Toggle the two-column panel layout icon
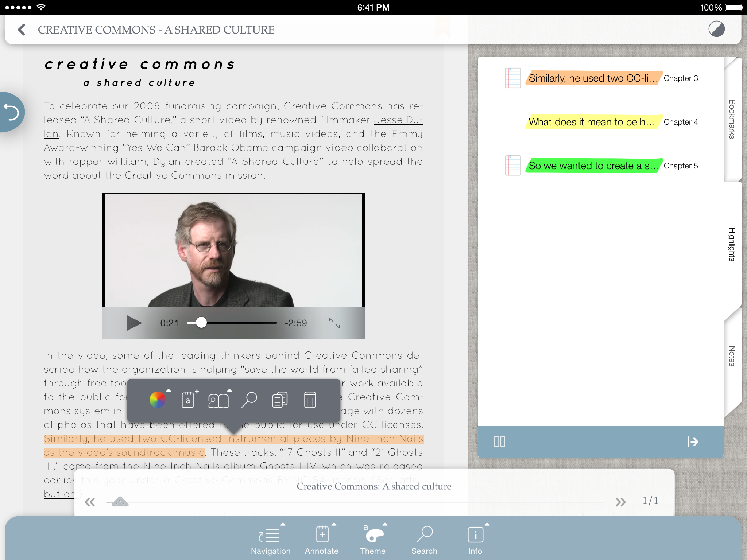 click(x=500, y=442)
